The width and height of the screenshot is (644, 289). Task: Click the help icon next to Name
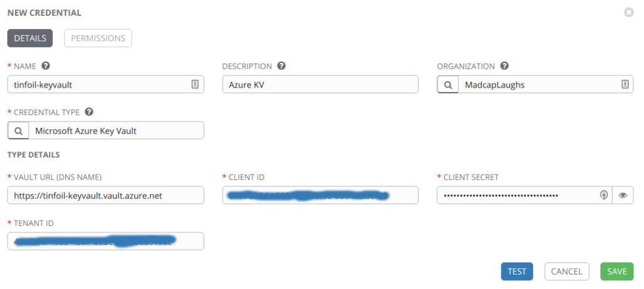(x=45, y=66)
